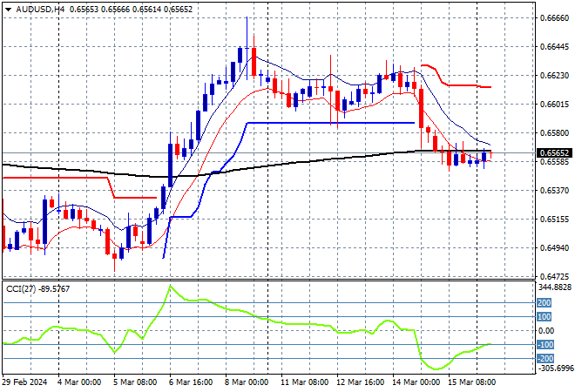Click the flat blue horizontal support line
The height and width of the screenshot is (392, 575).
click(331, 123)
